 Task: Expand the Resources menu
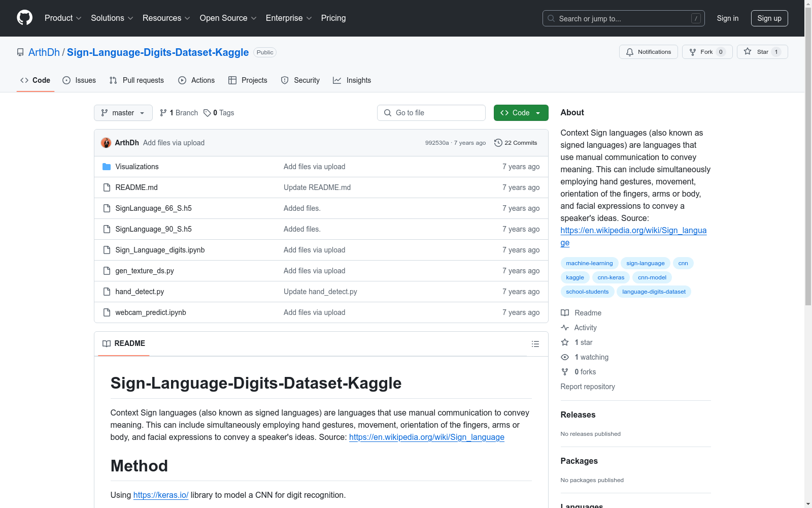166,18
